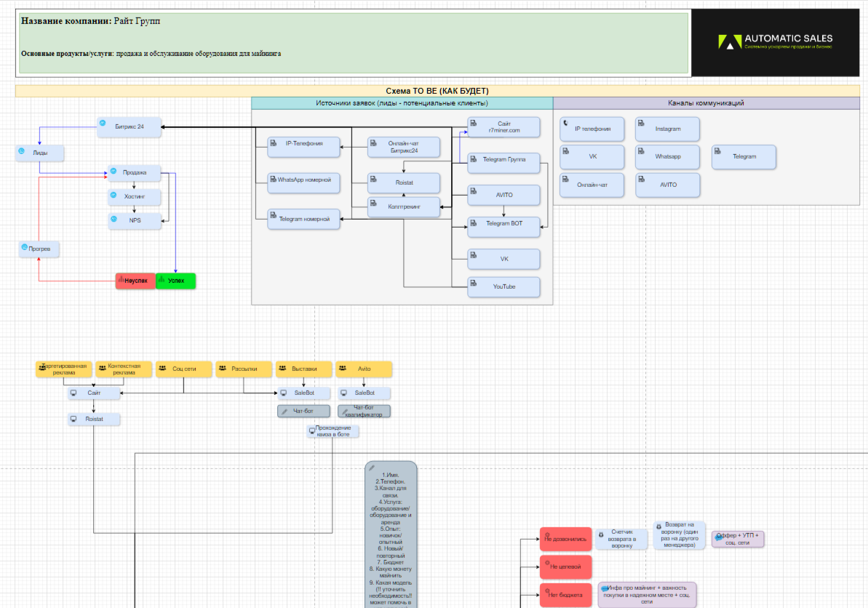
Task: Click the YouTube source node
Action: tap(503, 287)
